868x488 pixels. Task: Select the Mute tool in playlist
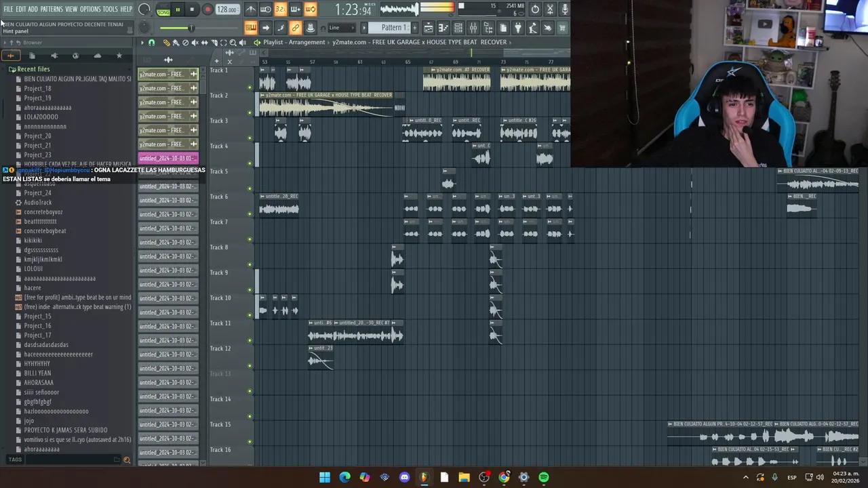click(195, 43)
